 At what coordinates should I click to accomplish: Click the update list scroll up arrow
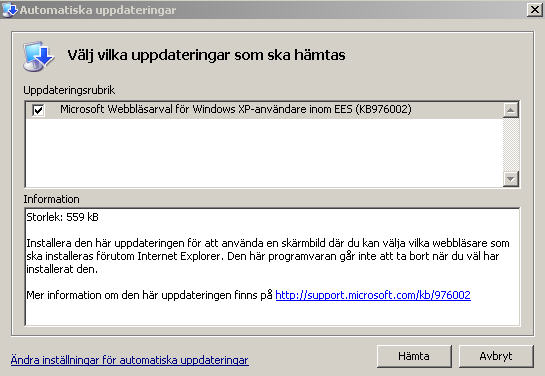(511, 110)
